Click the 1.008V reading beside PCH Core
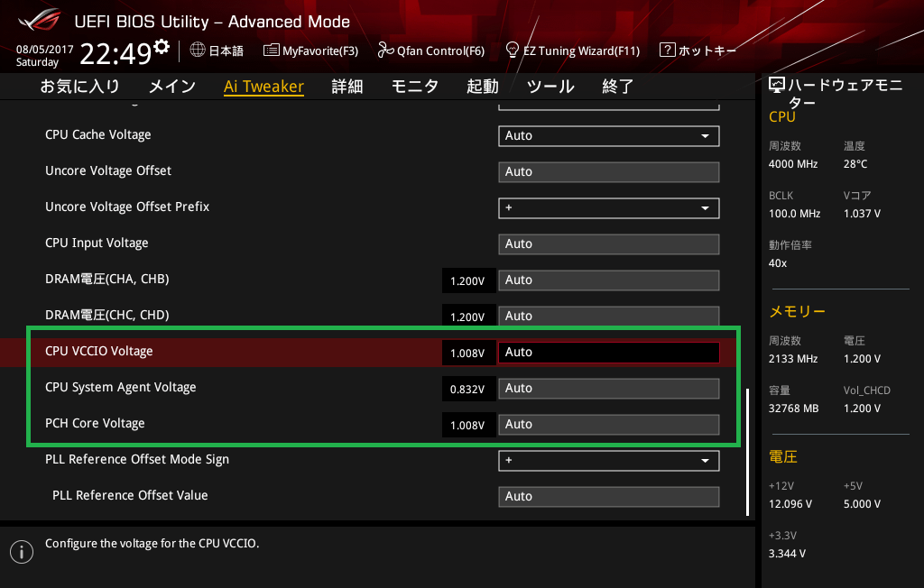 click(468, 426)
